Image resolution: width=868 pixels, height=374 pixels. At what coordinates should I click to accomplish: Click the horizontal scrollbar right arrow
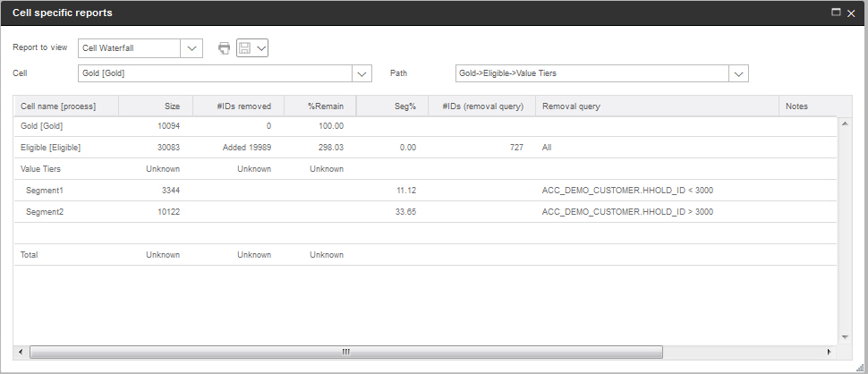(830, 352)
